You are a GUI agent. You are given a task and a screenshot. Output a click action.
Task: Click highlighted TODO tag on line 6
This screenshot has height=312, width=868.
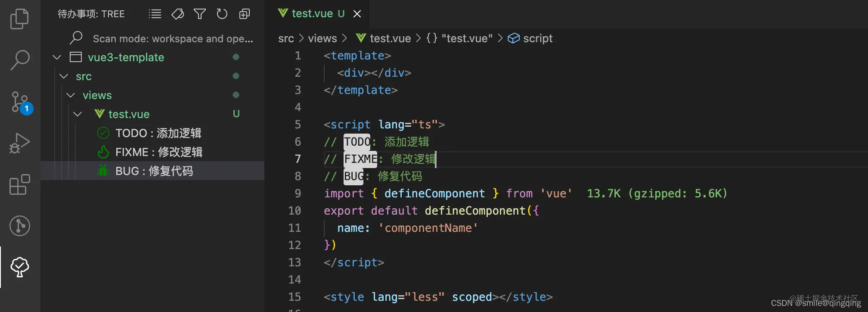click(357, 142)
